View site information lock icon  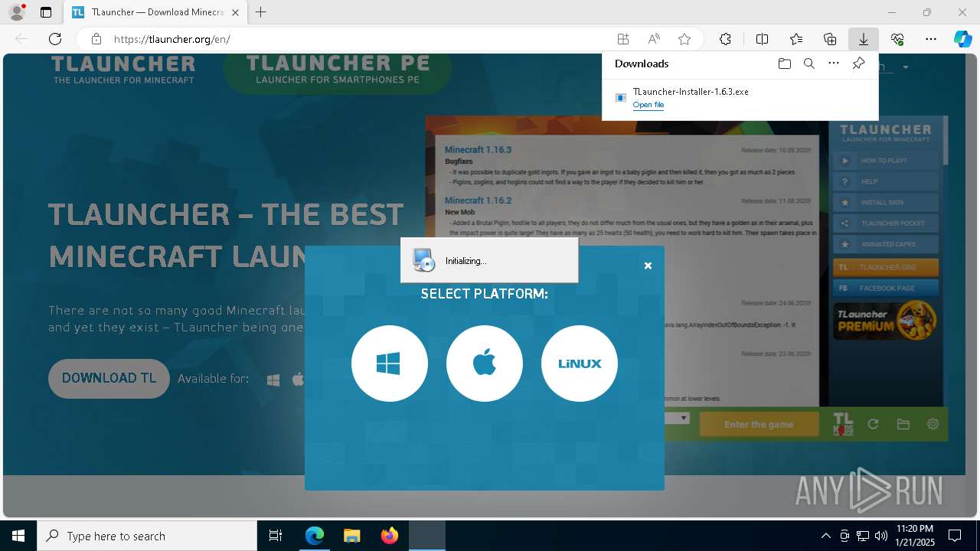coord(96,39)
